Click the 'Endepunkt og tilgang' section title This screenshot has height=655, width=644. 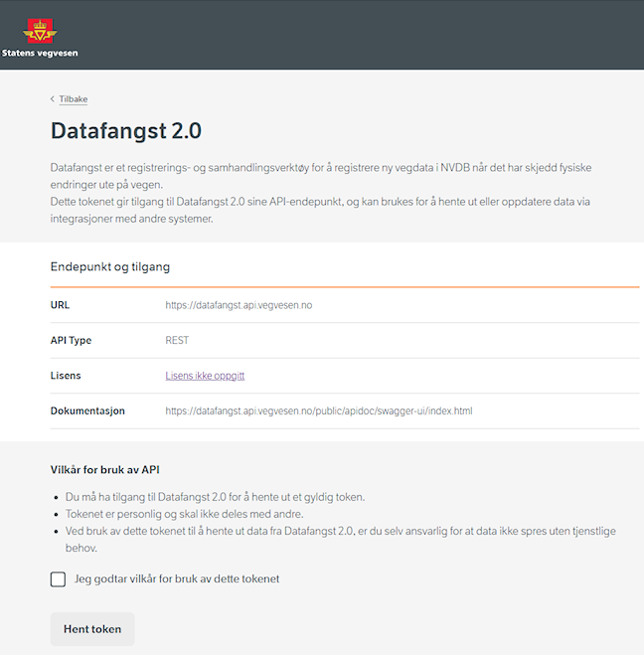click(110, 267)
